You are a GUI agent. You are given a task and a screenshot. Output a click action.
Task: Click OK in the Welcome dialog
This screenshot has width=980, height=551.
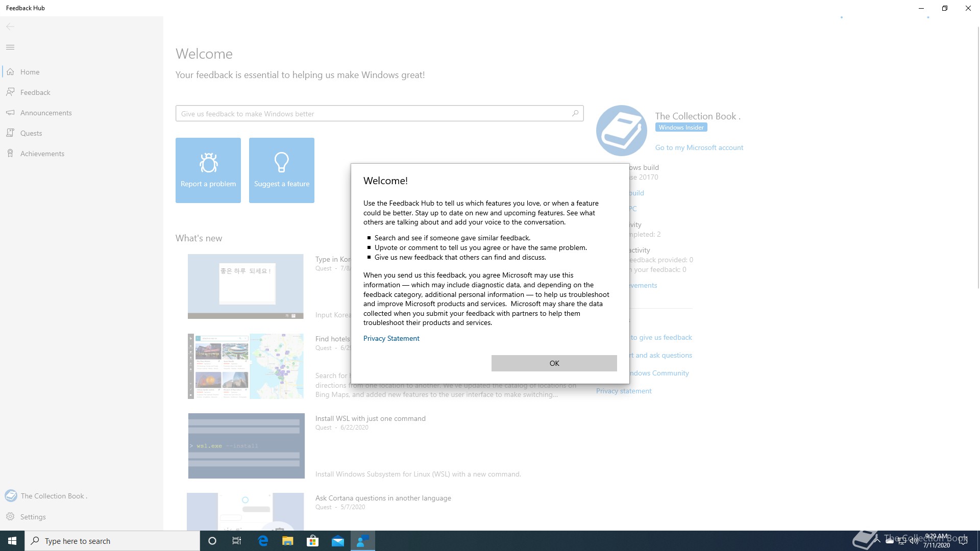click(x=554, y=363)
